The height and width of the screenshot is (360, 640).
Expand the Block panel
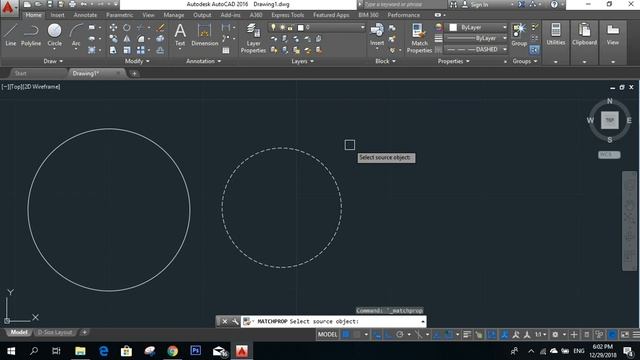point(385,61)
